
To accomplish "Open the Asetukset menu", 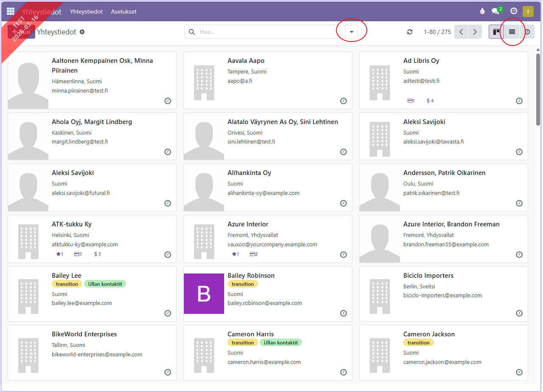I will coord(124,11).
